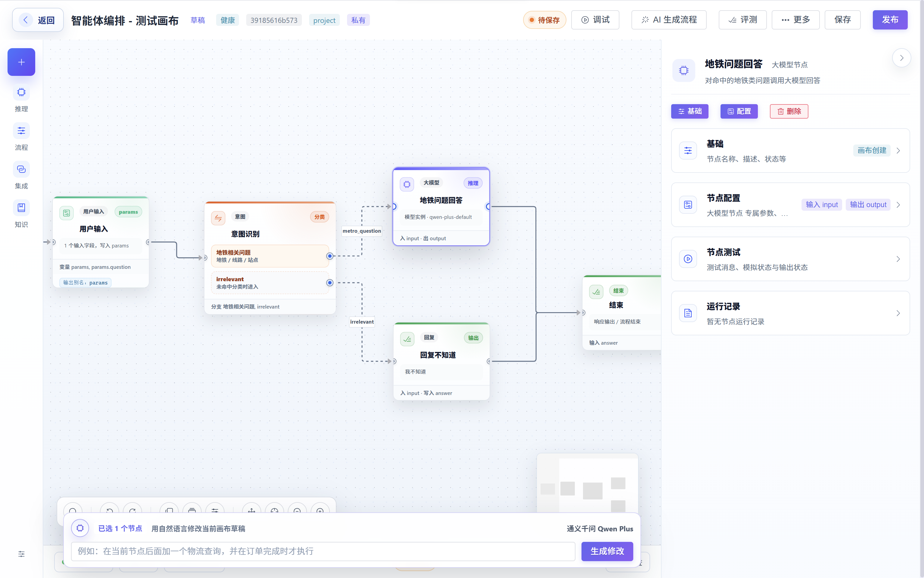
Task: Click the irrelevant edge label
Action: tap(362, 322)
